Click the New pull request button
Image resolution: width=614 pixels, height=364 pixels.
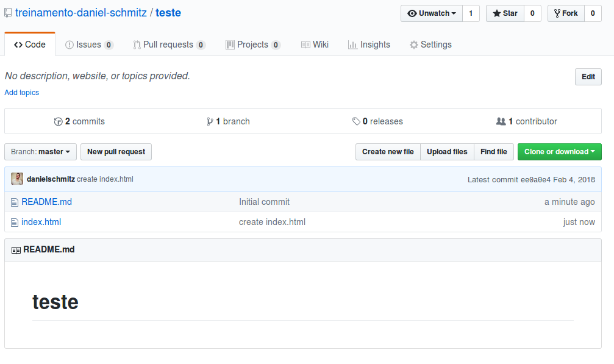click(116, 152)
